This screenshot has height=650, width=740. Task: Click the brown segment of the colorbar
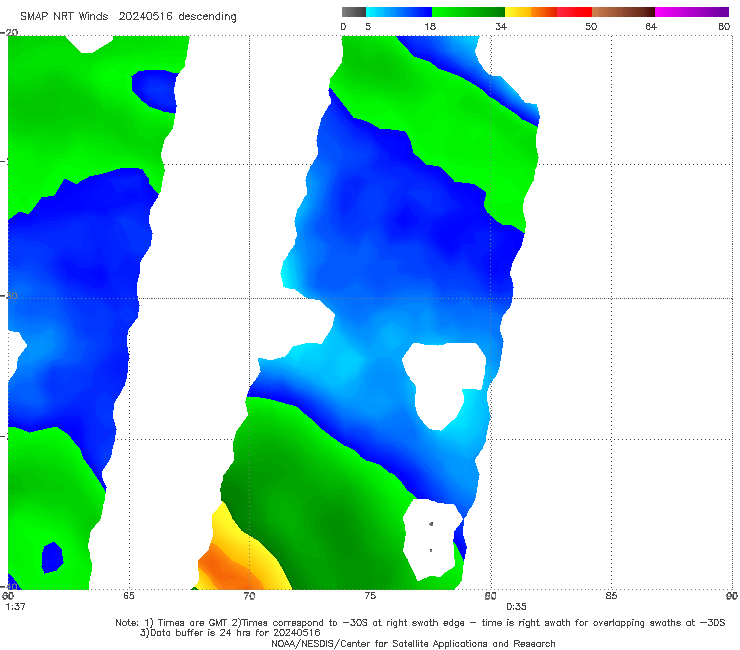tap(623, 12)
